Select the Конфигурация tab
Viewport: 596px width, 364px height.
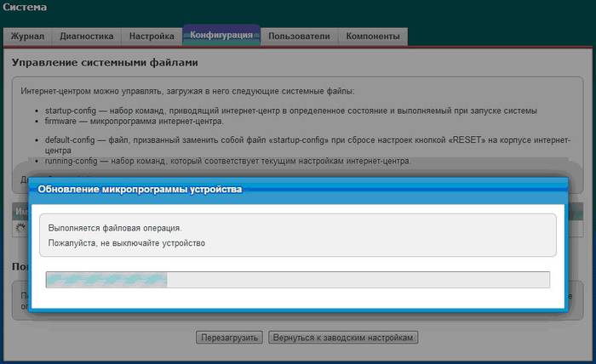(221, 36)
